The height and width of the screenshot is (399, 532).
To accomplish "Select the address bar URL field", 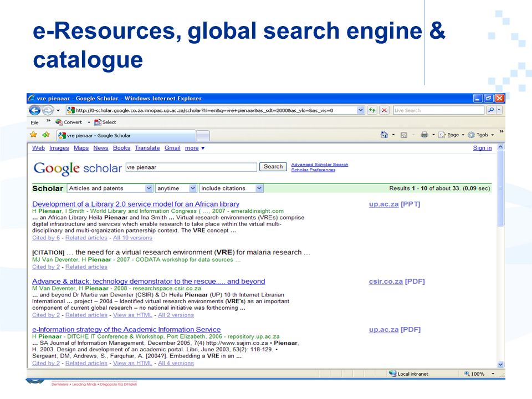I will coord(212,110).
